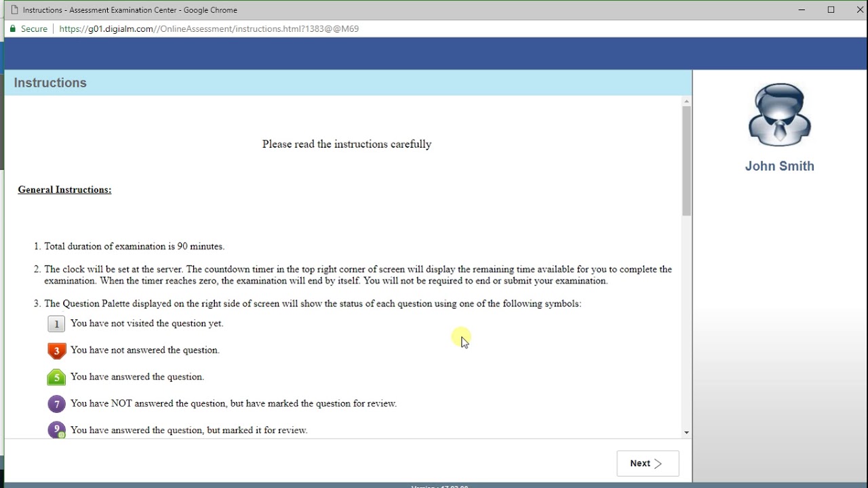This screenshot has height=488, width=868.
Task: Click the instructions vertical scrollbar thumb
Action: (x=687, y=161)
